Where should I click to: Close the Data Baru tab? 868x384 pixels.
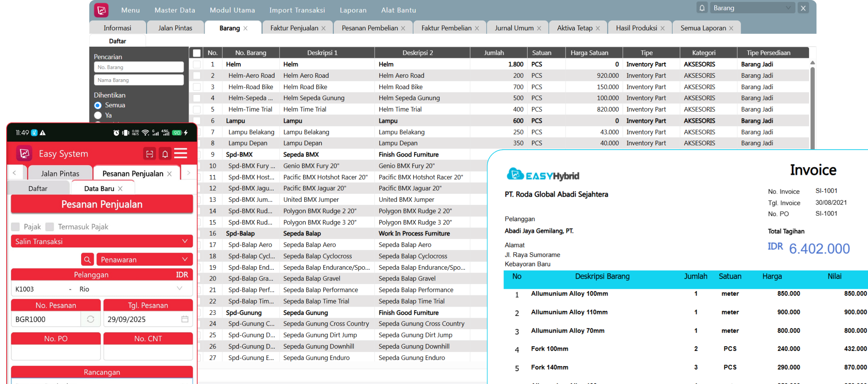[x=120, y=189]
